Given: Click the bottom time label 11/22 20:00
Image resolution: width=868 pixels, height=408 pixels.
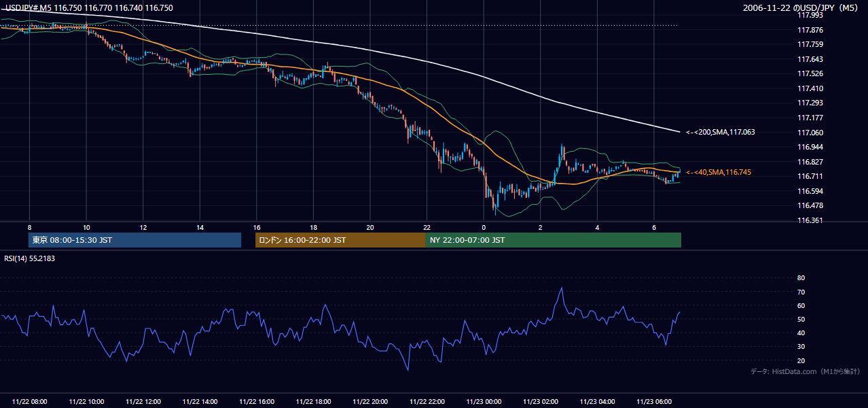Looking at the screenshot, I should coord(370,402).
